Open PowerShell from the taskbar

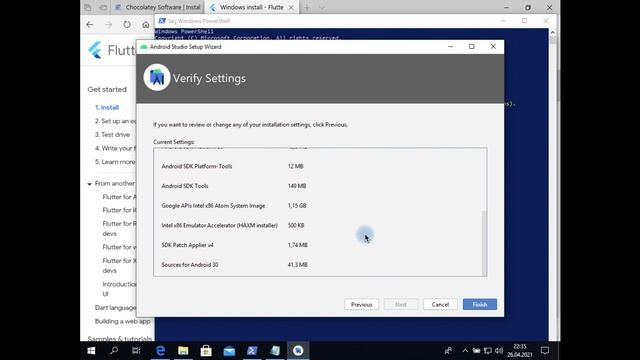click(x=252, y=351)
